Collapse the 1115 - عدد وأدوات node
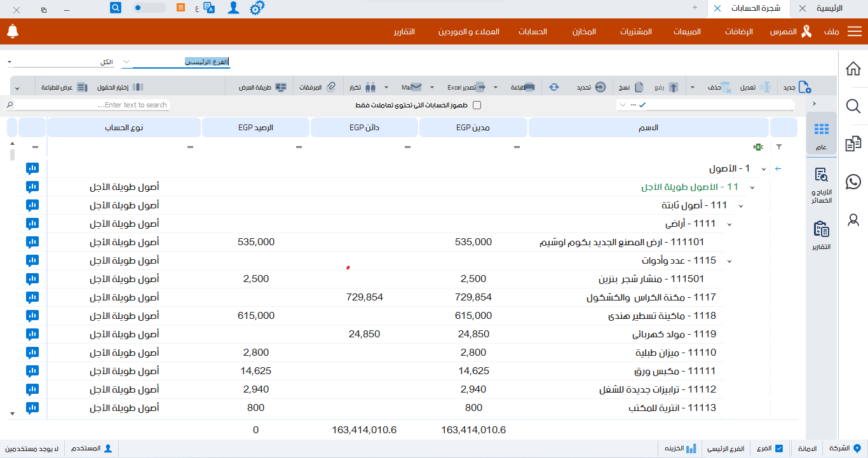Viewport: 868px width, 458px height. tap(729, 260)
